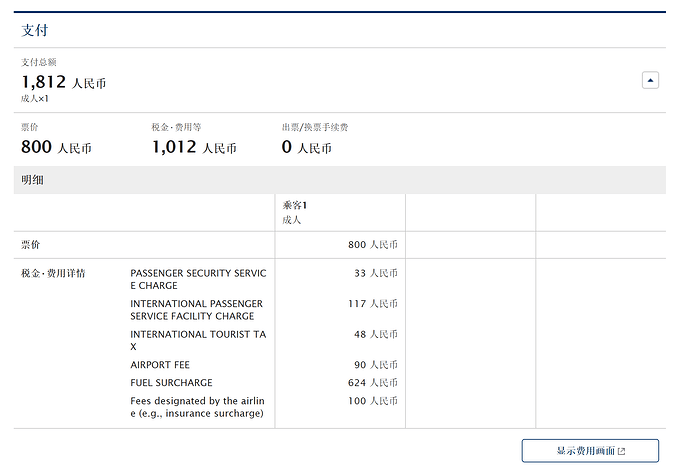Click the 33 人民币 amount

pyautogui.click(x=375, y=273)
